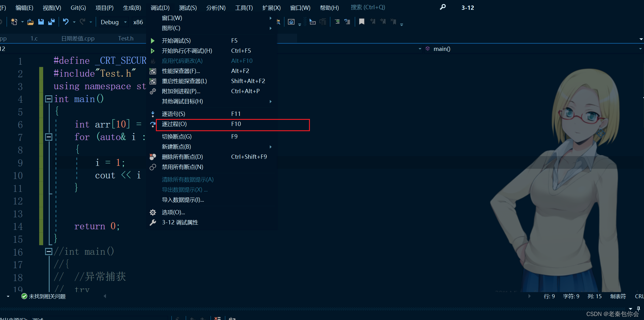
Task: Collapse the int main() code block
Action: [x=48, y=99]
